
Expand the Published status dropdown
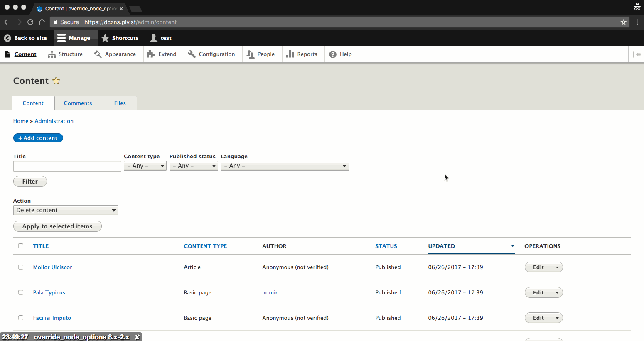(193, 166)
